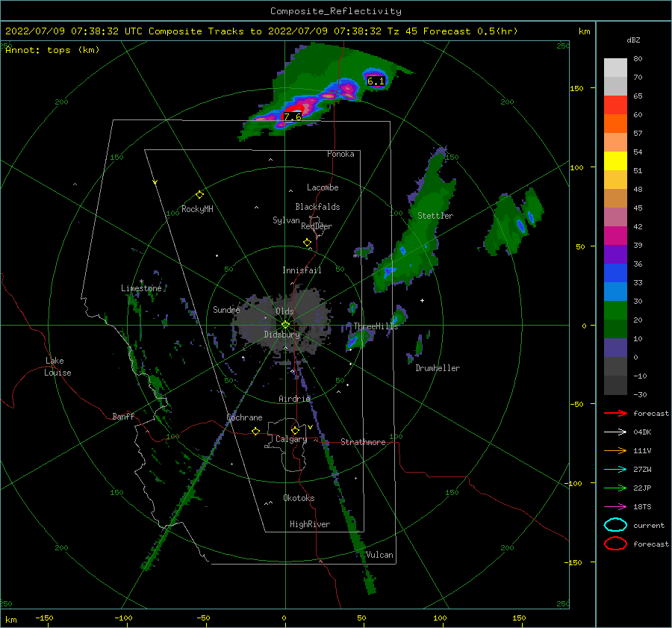
Task: Click the Drumheller town label
Action: (x=438, y=368)
